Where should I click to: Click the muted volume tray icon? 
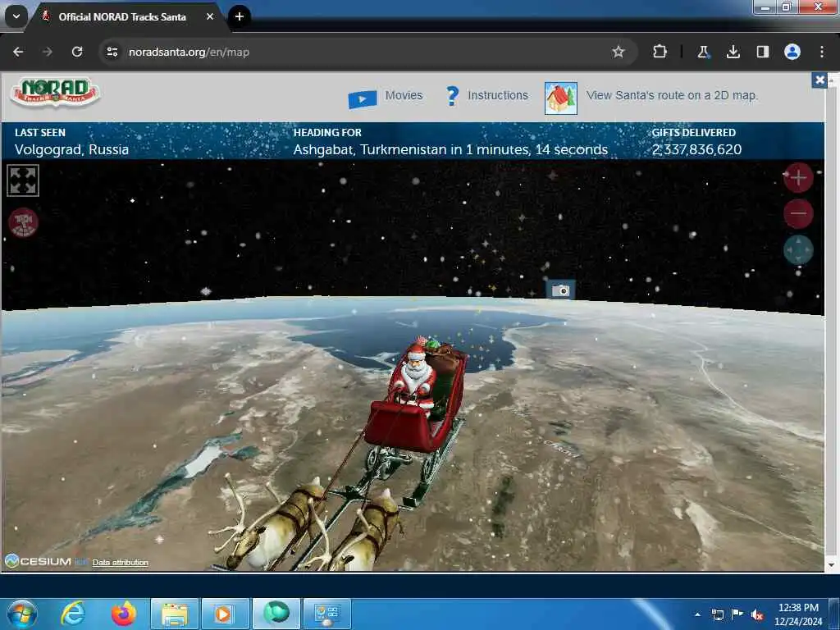(x=757, y=615)
